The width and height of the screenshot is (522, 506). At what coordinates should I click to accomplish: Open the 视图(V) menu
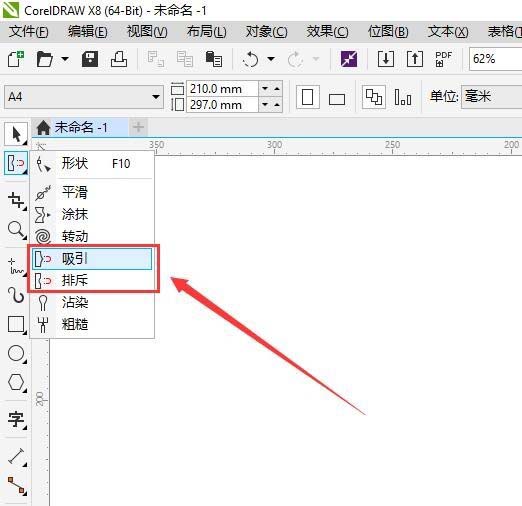coord(147,32)
